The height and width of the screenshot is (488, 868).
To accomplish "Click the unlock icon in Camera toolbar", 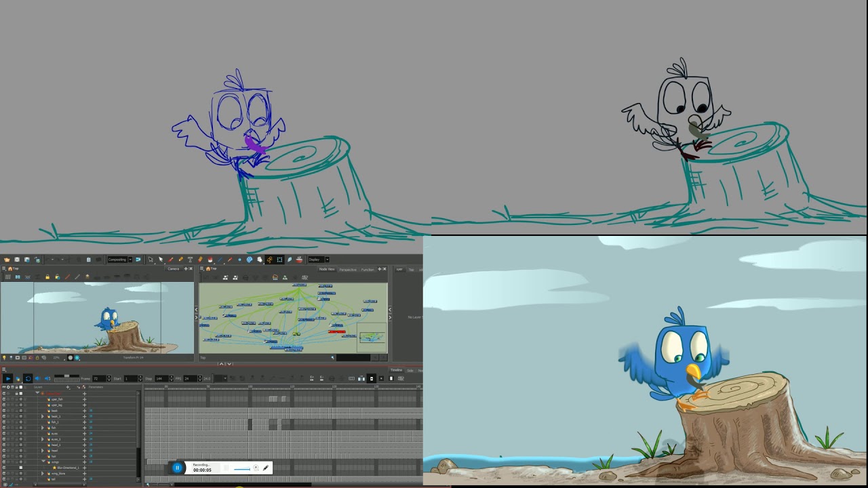I will (x=58, y=277).
